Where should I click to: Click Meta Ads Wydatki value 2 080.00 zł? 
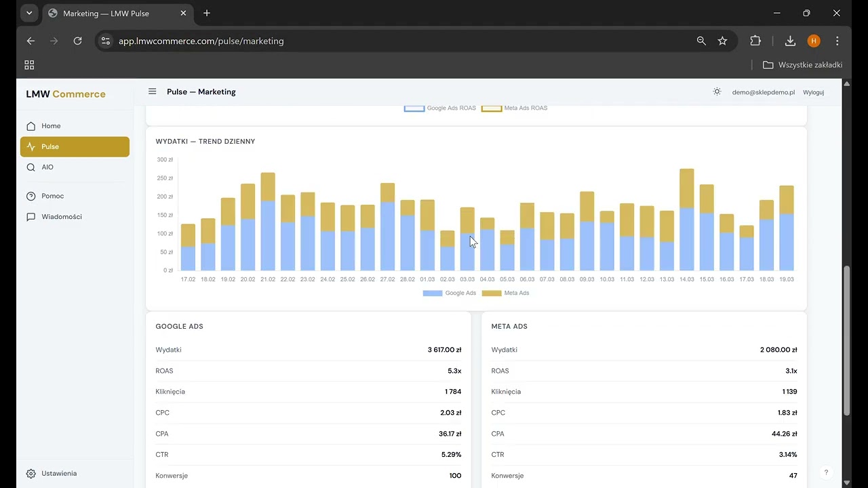(778, 350)
